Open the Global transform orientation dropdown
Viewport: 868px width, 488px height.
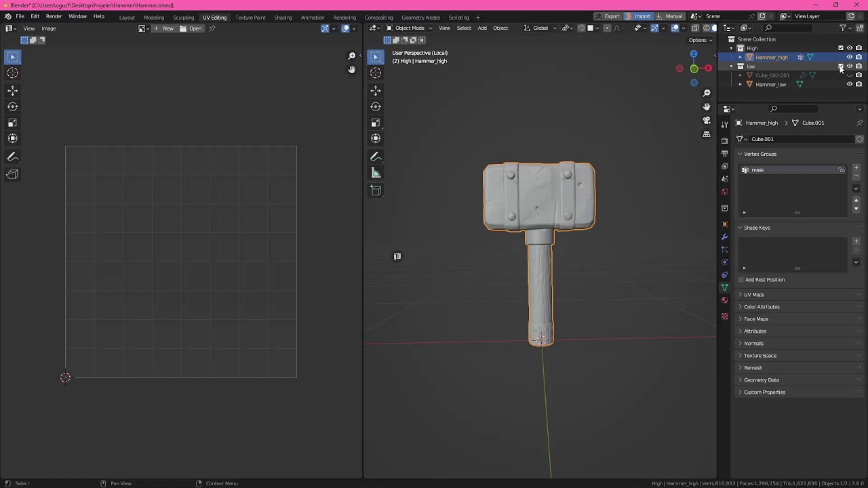tap(540, 28)
